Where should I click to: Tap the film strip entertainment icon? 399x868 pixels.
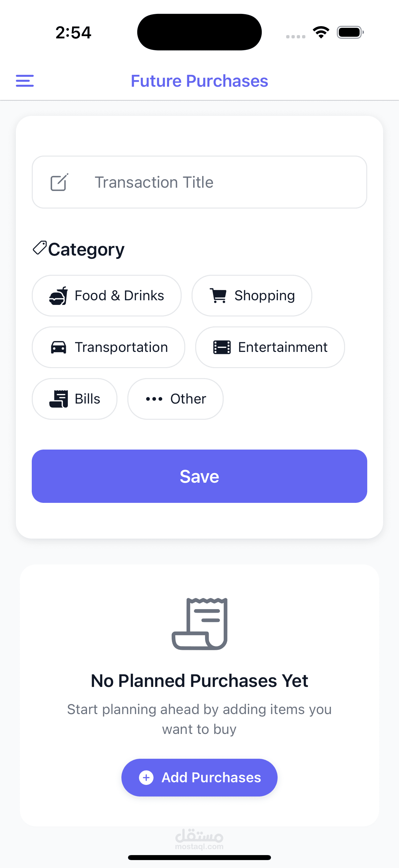coord(222,347)
